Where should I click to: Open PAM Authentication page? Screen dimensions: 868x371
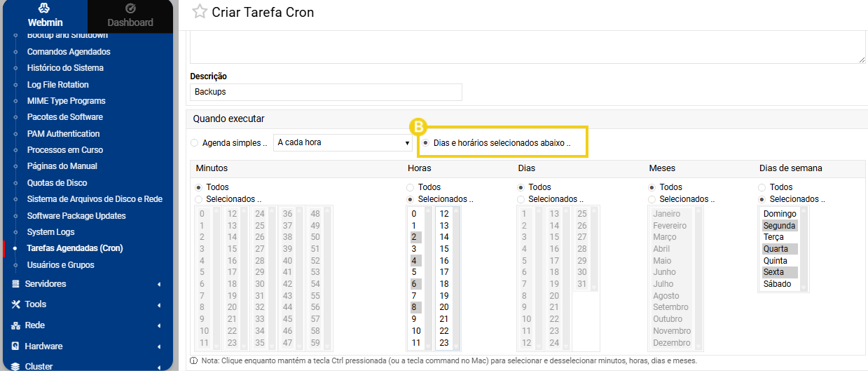63,134
